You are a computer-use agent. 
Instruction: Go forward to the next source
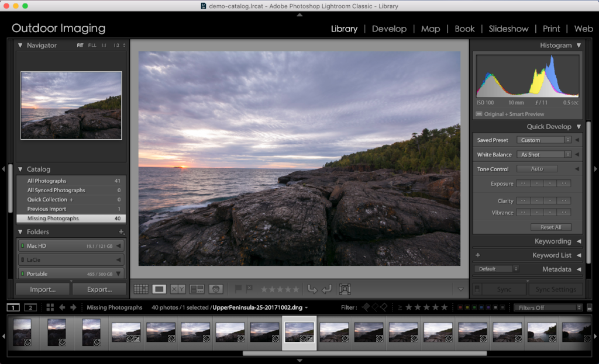coord(73,307)
